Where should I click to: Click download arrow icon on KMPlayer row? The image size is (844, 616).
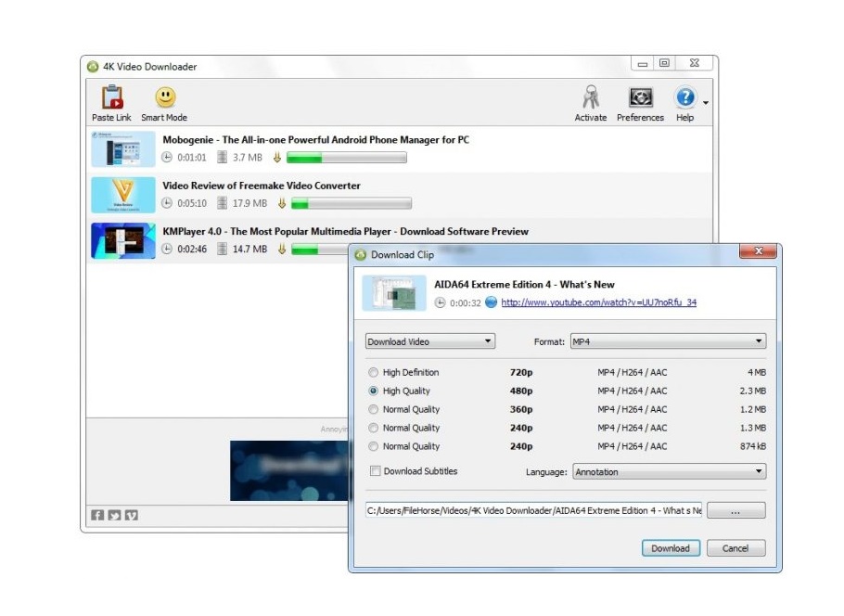pos(282,249)
